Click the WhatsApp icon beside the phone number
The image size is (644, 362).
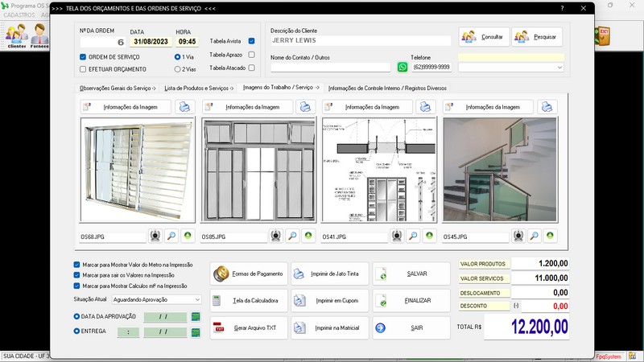tap(402, 68)
